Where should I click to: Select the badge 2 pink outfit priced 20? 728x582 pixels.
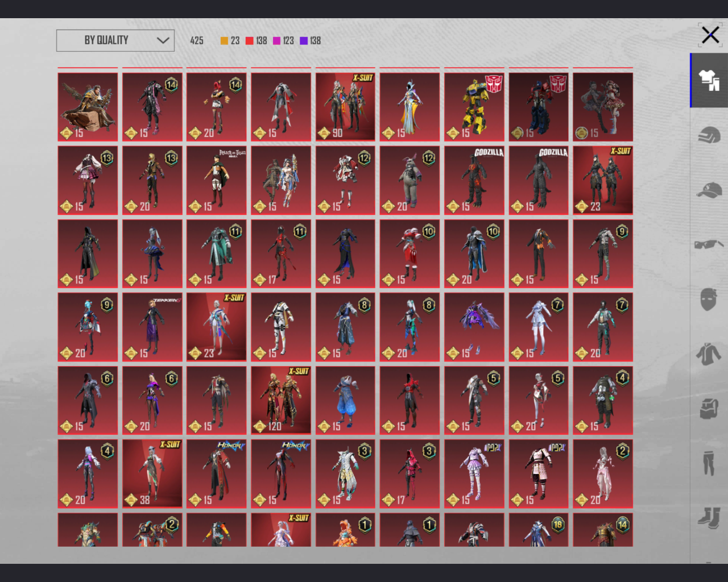603,473
